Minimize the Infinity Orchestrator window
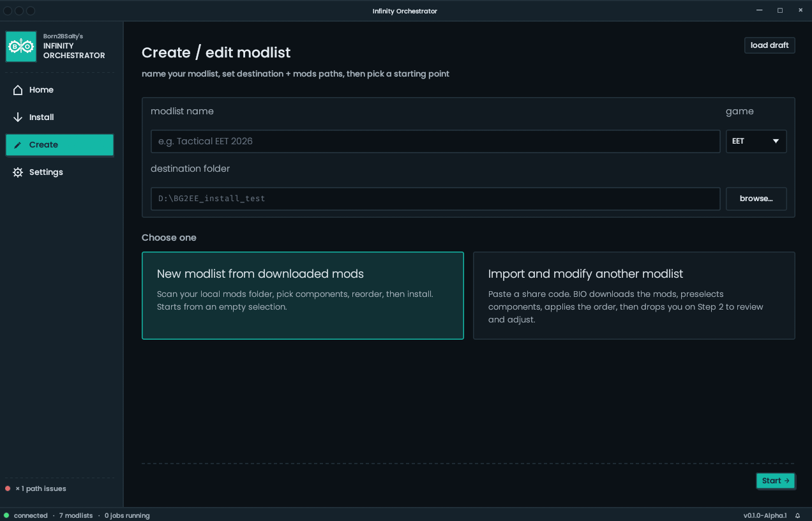Image resolution: width=812 pixels, height=521 pixels. 760,10
